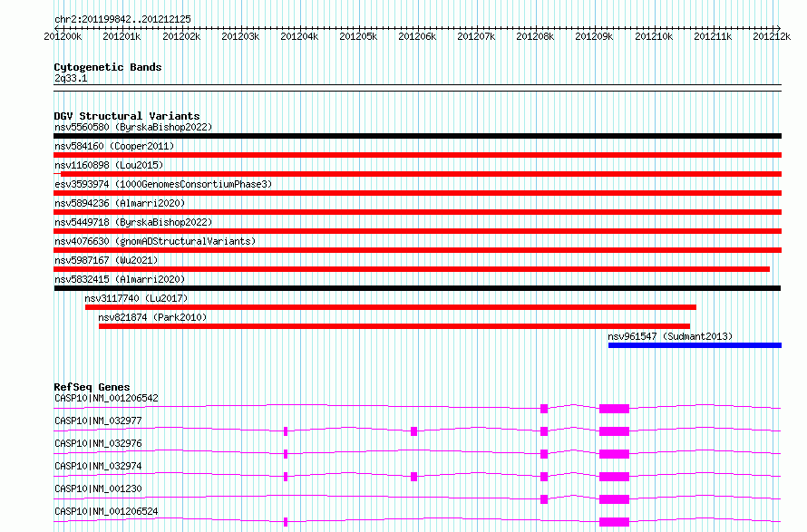Click the large exon of CASP10|NM_001206524
Image resolution: width=807 pixels, height=532 pixels.
click(x=614, y=522)
